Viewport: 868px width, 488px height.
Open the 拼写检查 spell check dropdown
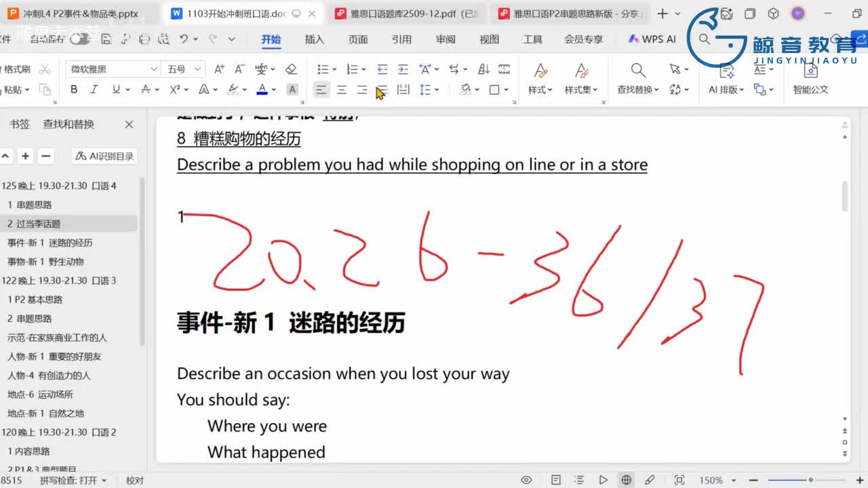tap(73, 480)
